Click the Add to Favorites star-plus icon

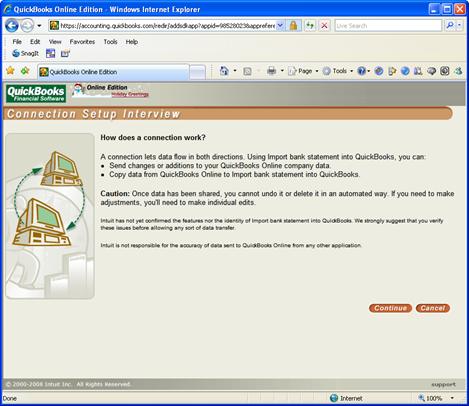25,71
